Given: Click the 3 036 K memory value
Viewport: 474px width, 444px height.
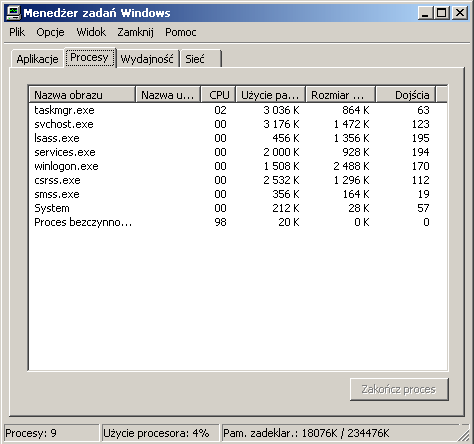Looking at the screenshot, I should [281, 110].
